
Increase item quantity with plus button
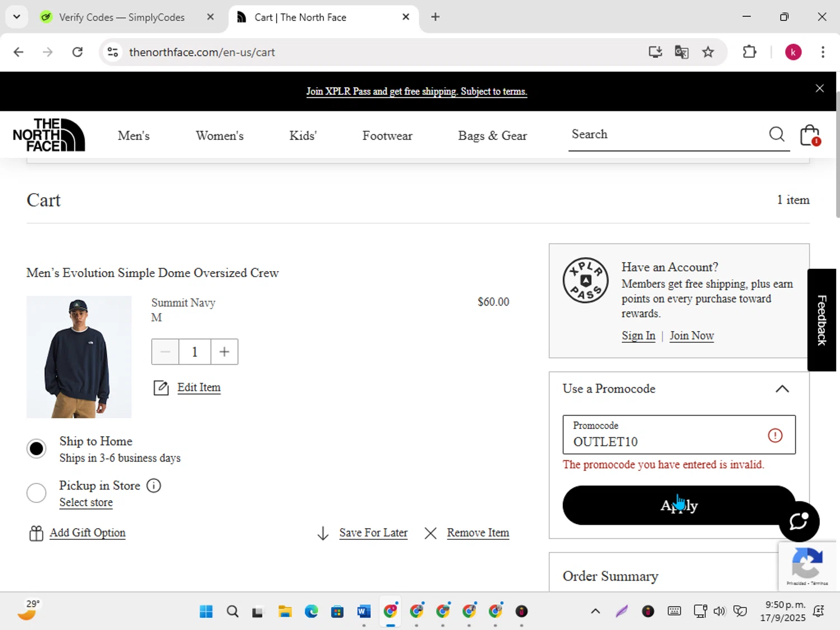pos(225,352)
